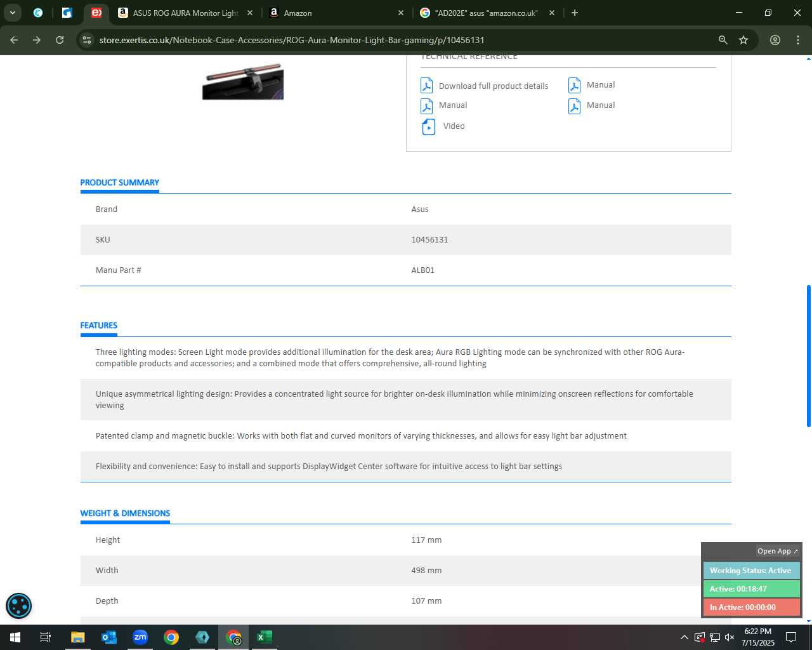Open File Explorer from taskbar

77,637
